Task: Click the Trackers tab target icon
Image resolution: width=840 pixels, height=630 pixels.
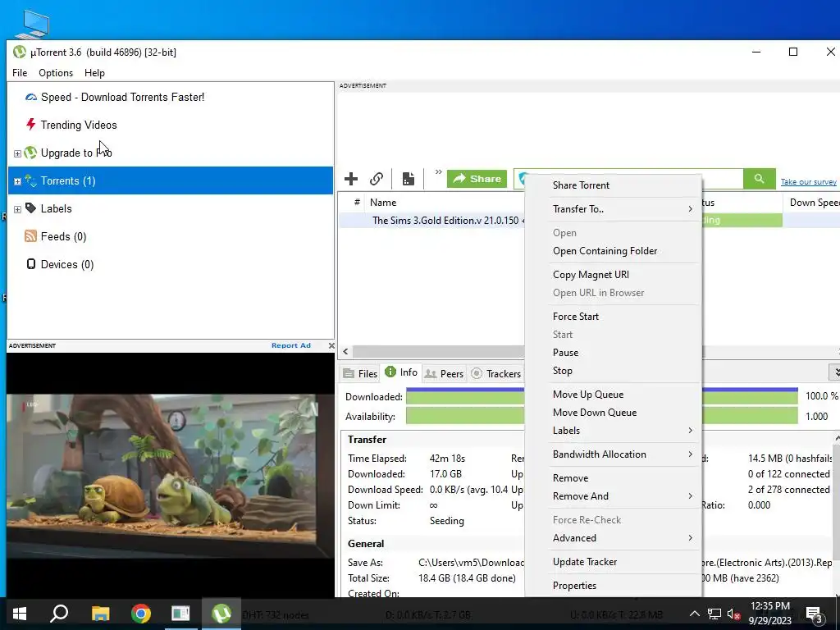Action: (477, 373)
